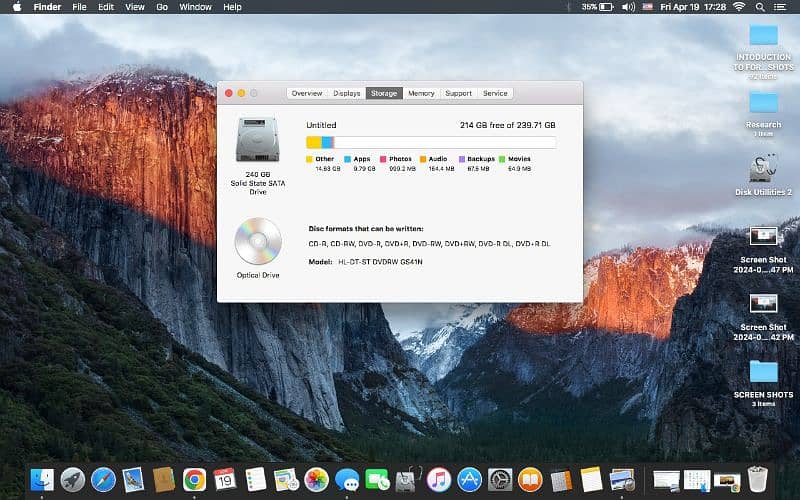
Task: Click the Untitled storage usage bar
Action: coord(430,142)
